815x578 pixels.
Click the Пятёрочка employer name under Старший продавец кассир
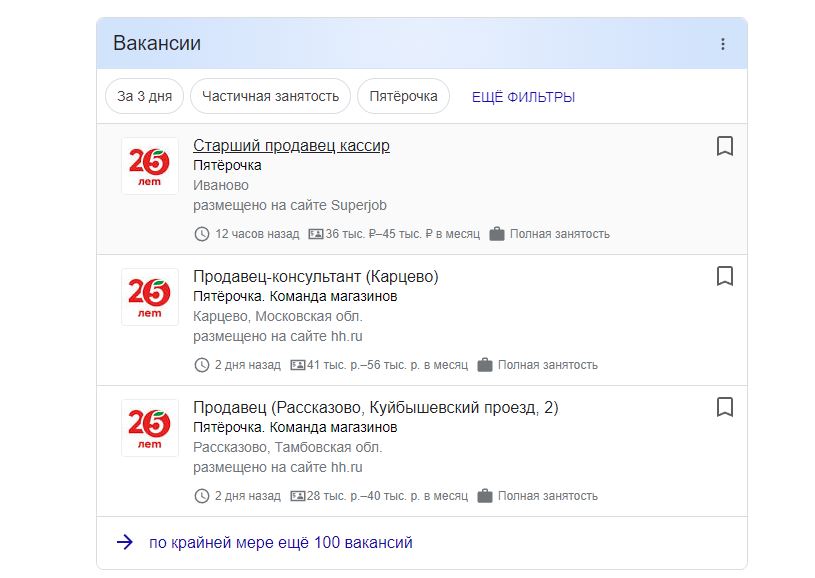coord(227,165)
